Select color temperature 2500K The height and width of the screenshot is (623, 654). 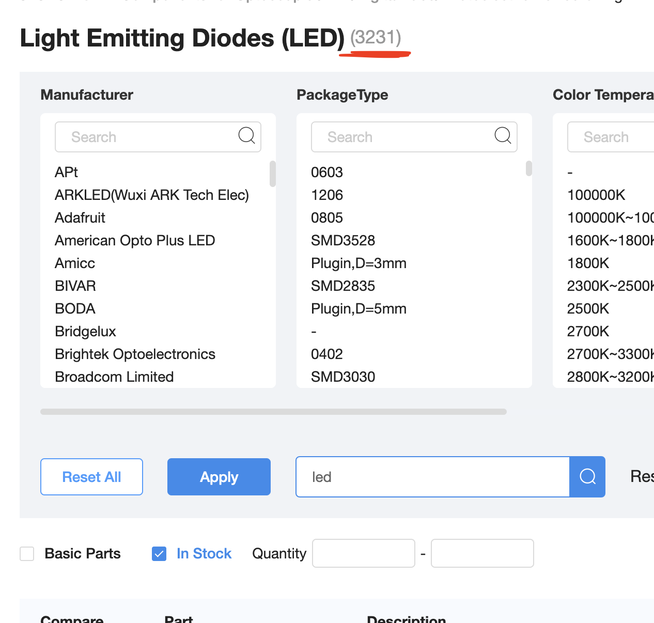[588, 309]
